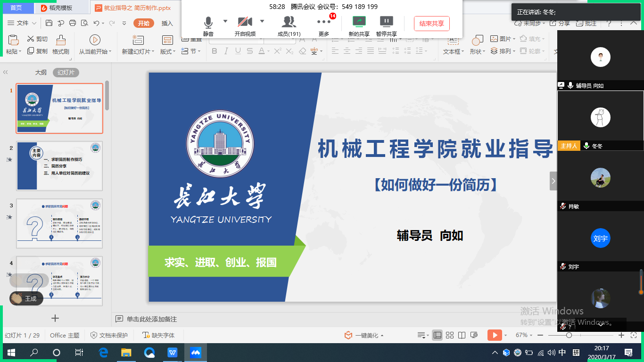Click the 开启视频 camera icon
Image resolution: width=644 pixels, height=362 pixels.
[245, 22]
